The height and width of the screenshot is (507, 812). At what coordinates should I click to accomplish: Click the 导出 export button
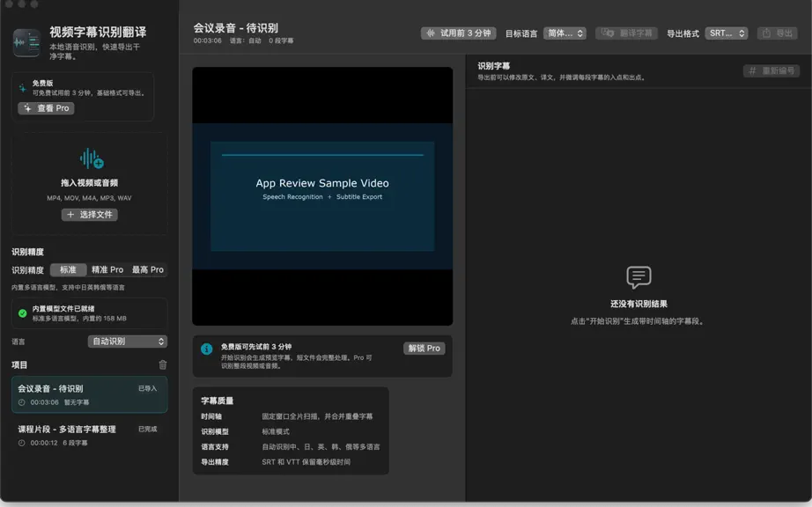[778, 33]
